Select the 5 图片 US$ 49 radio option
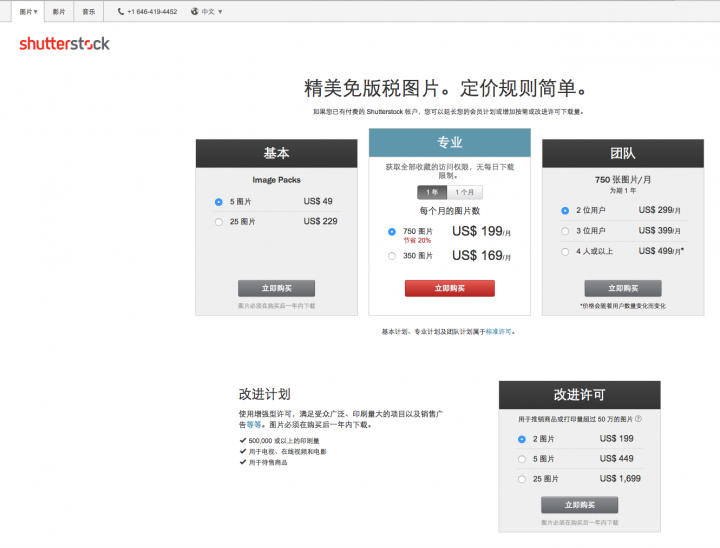The height and width of the screenshot is (548, 720). tap(219, 202)
